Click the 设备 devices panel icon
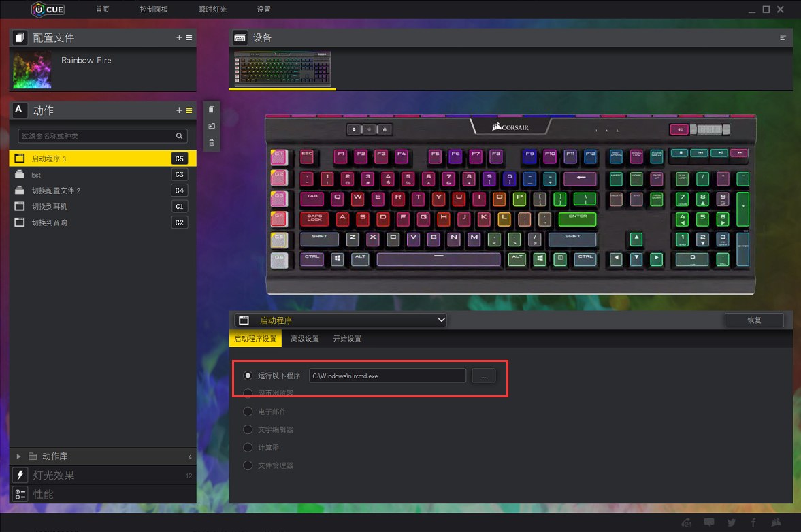The height and width of the screenshot is (532, 801). [240, 38]
